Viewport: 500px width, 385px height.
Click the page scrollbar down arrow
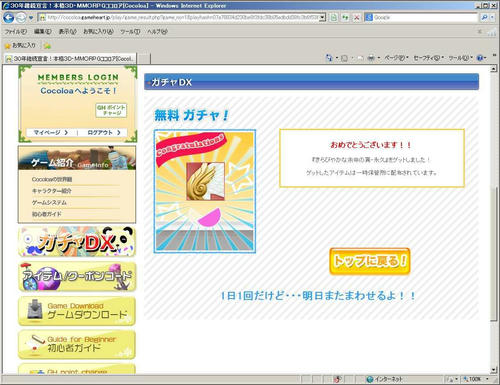(494, 370)
